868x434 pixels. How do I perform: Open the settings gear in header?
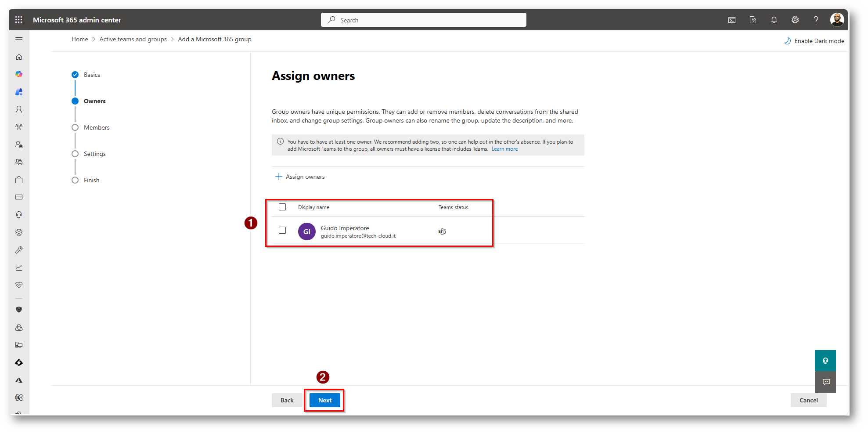[x=795, y=20]
